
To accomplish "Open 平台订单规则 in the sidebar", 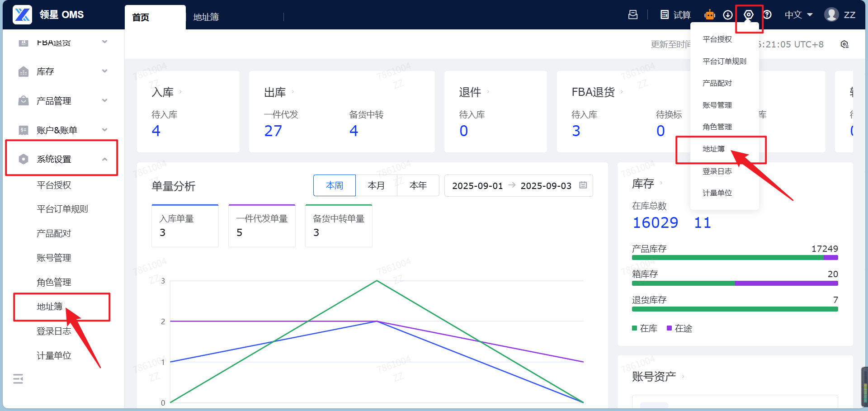I will (x=62, y=209).
